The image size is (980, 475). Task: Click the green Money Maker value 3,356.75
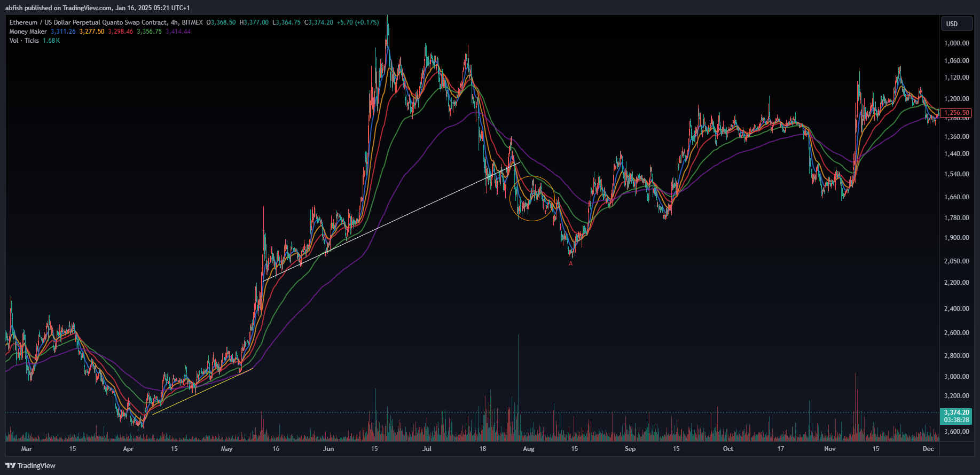click(149, 32)
